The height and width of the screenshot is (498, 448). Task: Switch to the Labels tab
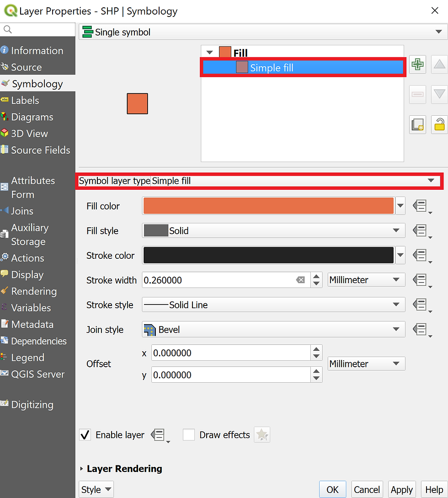point(37,100)
